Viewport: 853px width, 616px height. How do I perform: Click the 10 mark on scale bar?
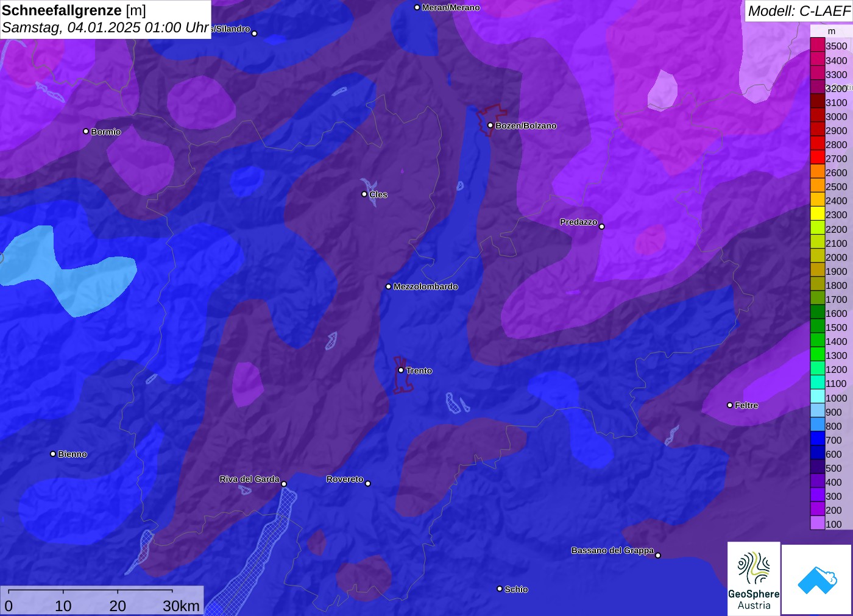pos(63,606)
